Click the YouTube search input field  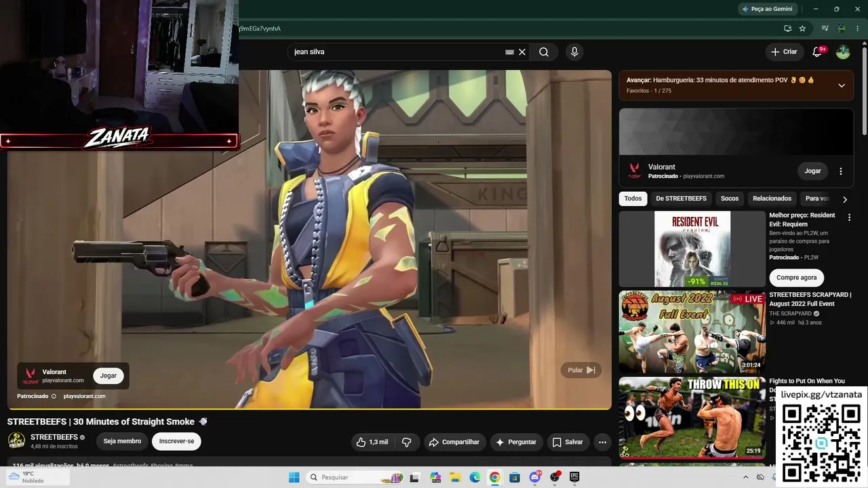tap(399, 52)
